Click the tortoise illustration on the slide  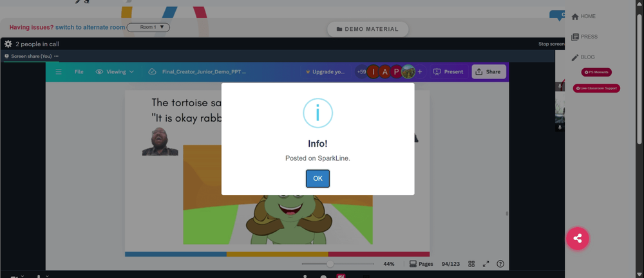click(x=289, y=219)
